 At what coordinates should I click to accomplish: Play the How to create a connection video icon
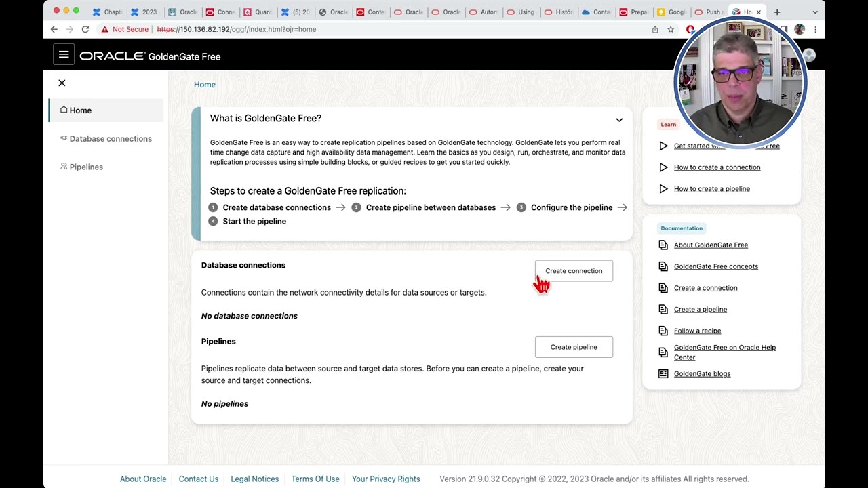pos(663,167)
